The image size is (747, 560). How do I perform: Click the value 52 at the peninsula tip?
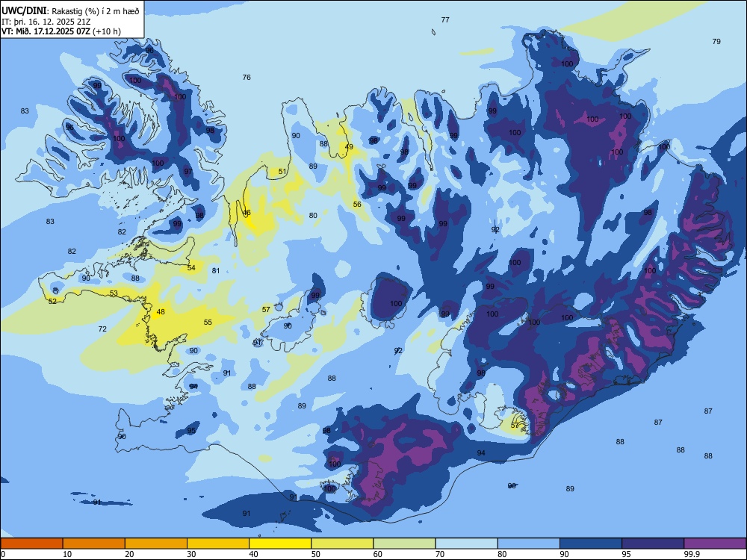pyautogui.click(x=52, y=302)
